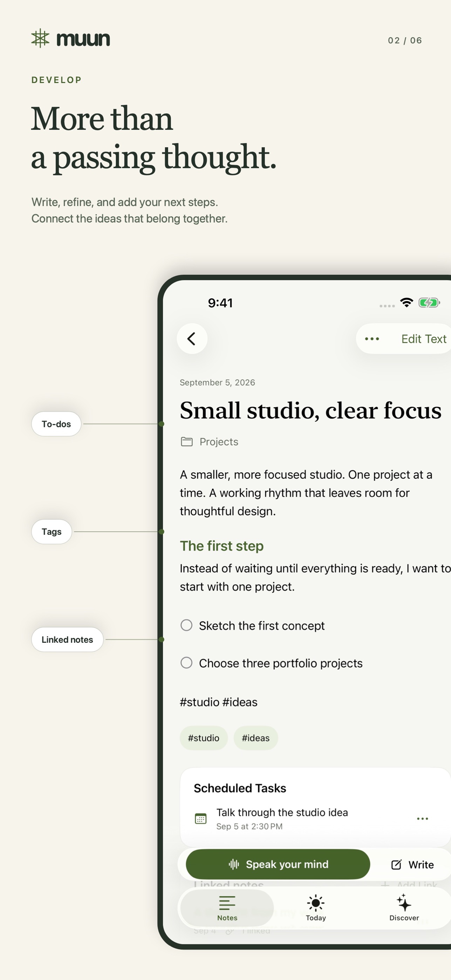Screen dimensions: 451x980
Task: Open options for Talk through the studio idea
Action: [x=423, y=818]
